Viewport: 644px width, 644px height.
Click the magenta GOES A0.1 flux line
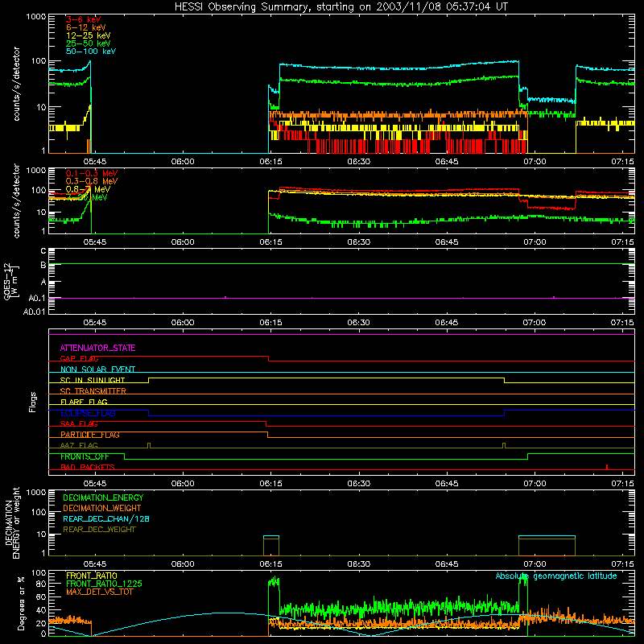(341, 298)
